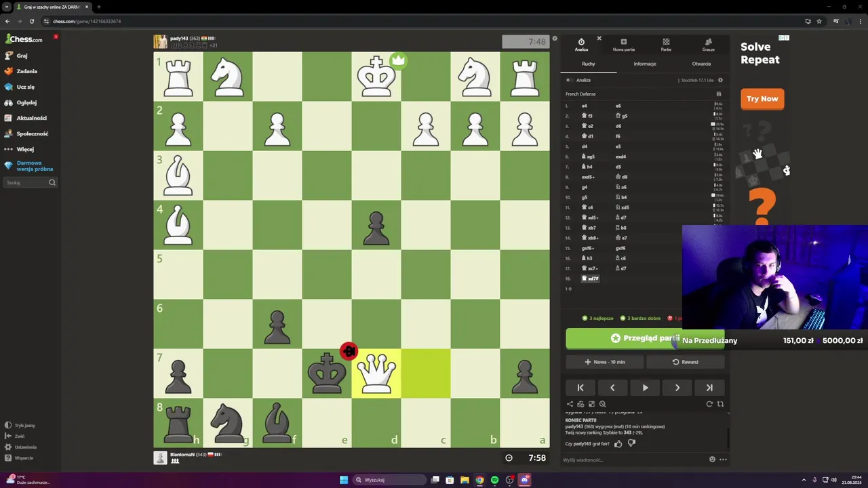Viewport: 868px width, 488px height.
Task: Open board settings gear beside the board
Action: (555, 39)
